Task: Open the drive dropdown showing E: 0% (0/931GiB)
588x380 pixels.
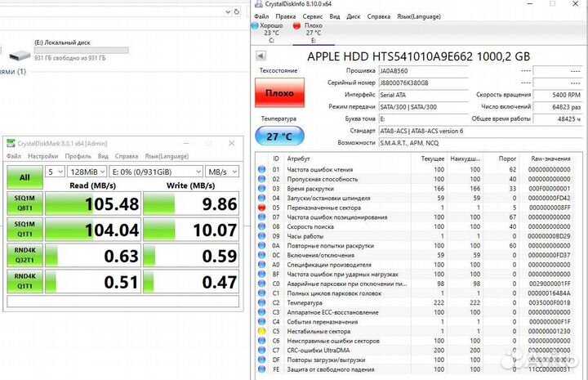Action: pos(156,172)
